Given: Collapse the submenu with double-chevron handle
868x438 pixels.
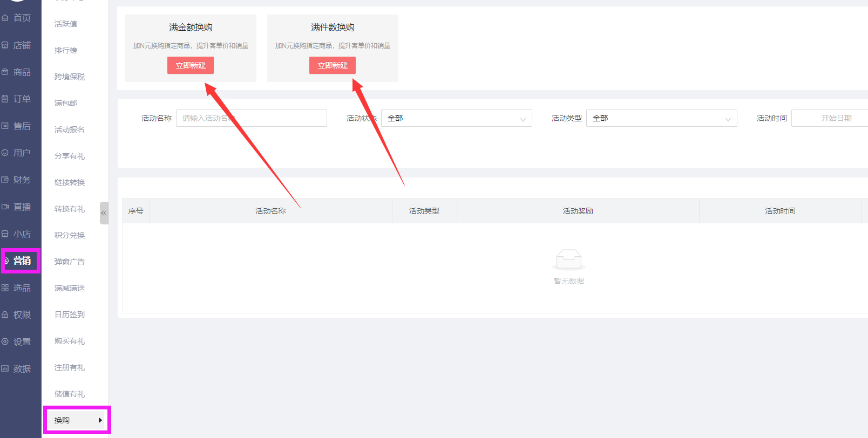Looking at the screenshot, I should click(x=104, y=213).
